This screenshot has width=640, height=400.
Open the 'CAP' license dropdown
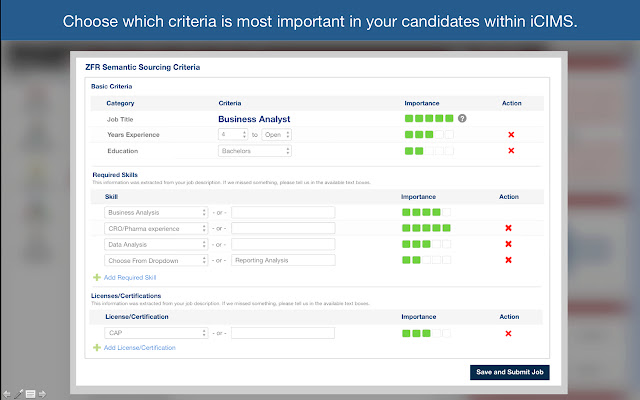[156, 333]
